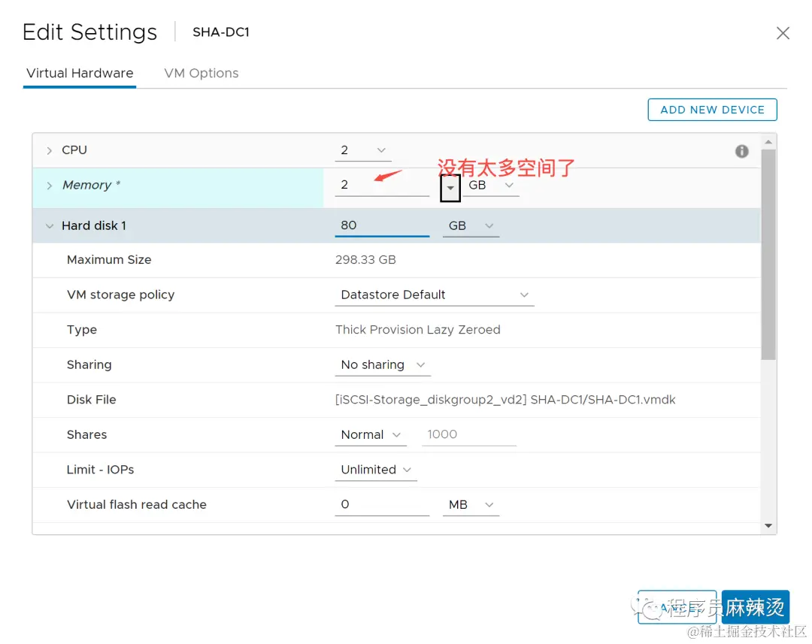Click the Thick Provision Lazy Zeroed text
The width and height of the screenshot is (812, 644).
[x=418, y=330]
